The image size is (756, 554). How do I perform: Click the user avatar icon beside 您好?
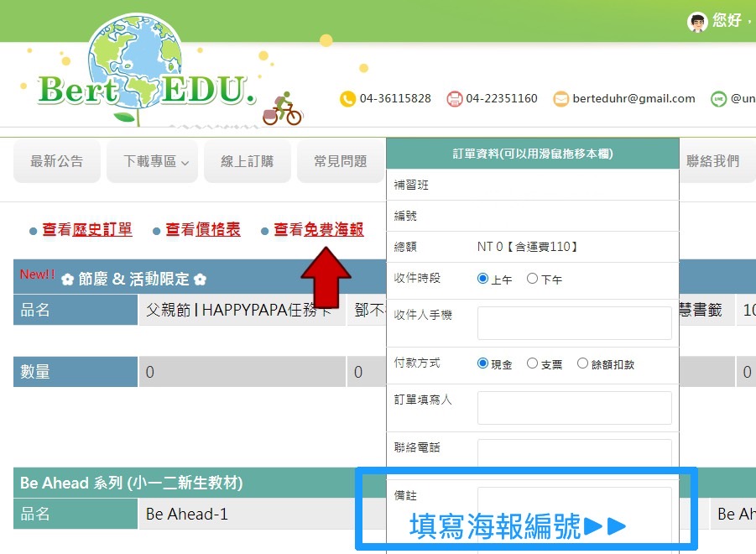point(696,22)
